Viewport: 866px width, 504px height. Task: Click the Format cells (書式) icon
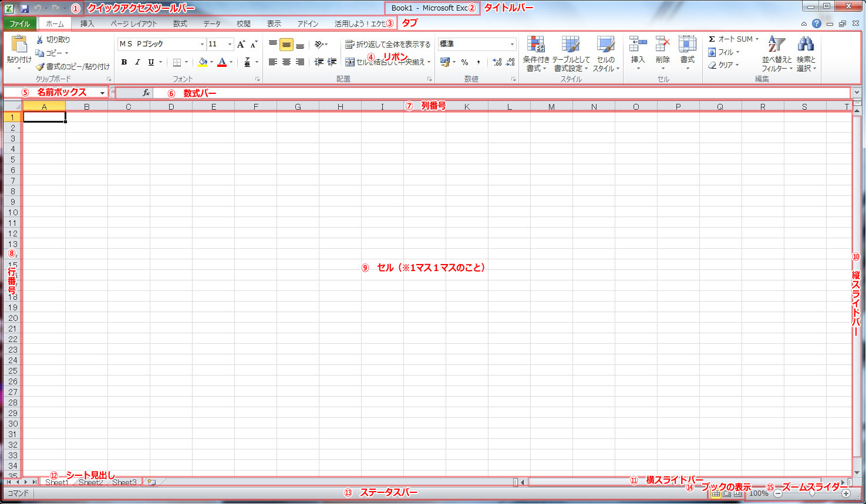pyautogui.click(x=688, y=45)
